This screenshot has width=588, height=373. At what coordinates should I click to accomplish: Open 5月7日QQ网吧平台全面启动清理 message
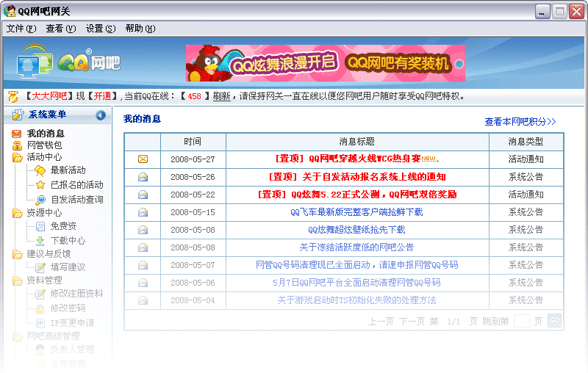pos(356,283)
